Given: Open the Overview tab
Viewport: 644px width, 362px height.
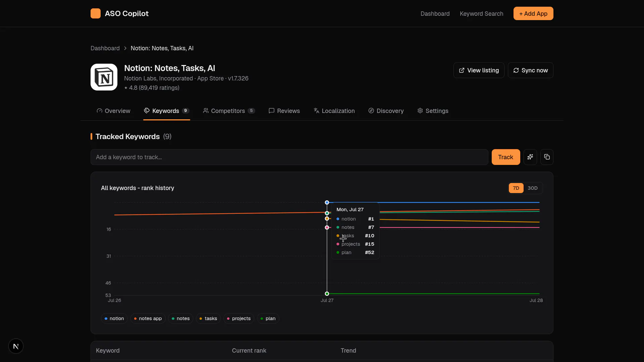Looking at the screenshot, I should pos(113,111).
